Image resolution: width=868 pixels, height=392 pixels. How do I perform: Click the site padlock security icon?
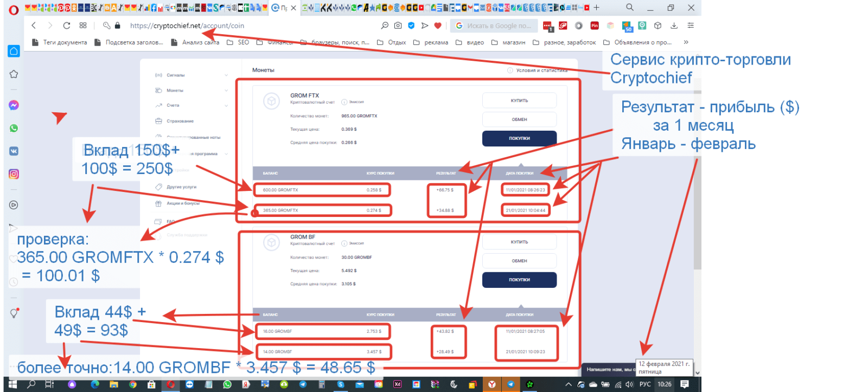point(117,25)
